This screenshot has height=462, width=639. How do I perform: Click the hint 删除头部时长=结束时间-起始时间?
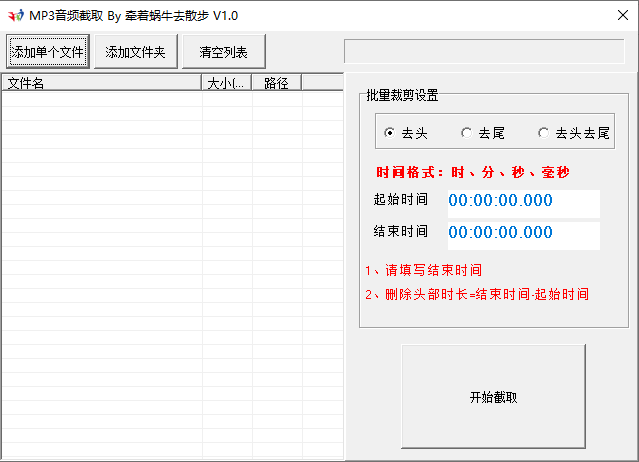click(x=477, y=294)
